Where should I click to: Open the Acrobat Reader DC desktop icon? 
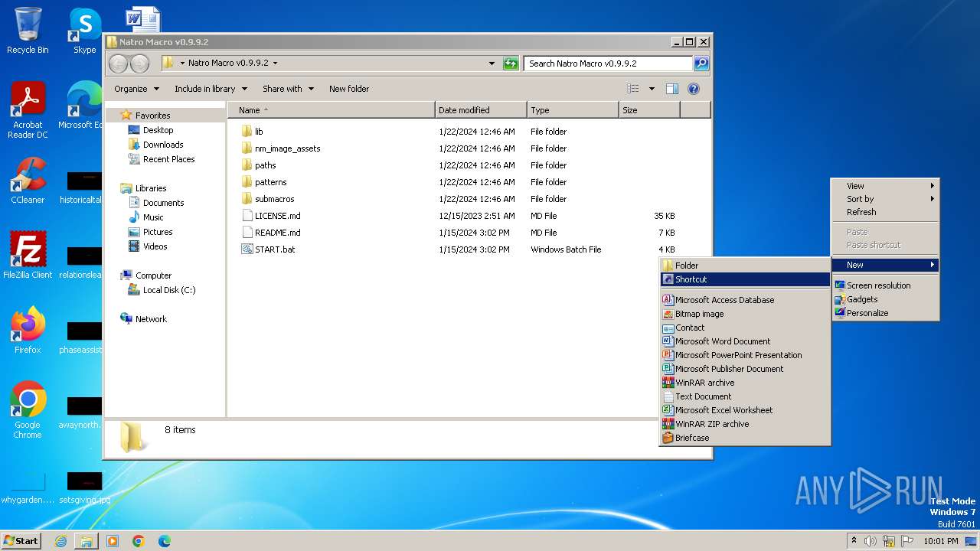(28, 110)
